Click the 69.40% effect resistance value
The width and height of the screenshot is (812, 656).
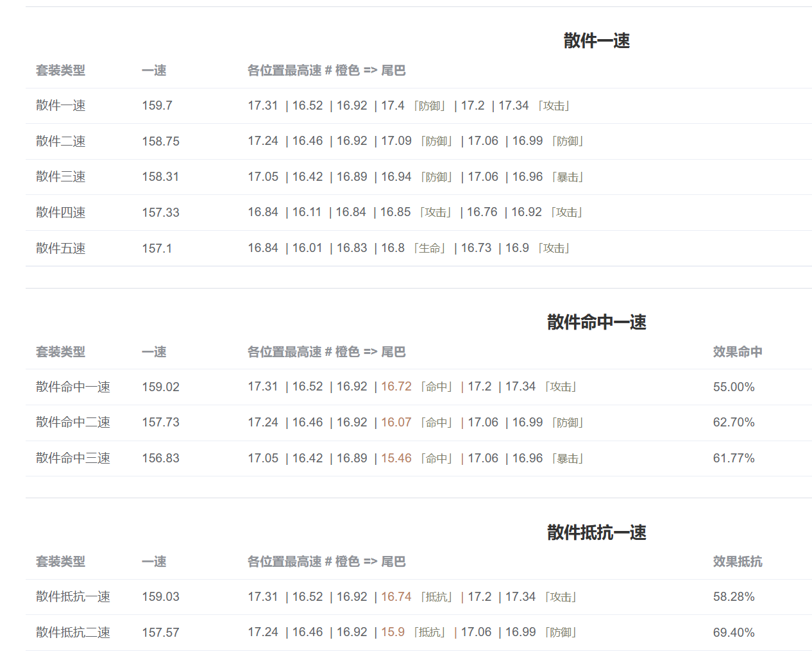coord(733,633)
